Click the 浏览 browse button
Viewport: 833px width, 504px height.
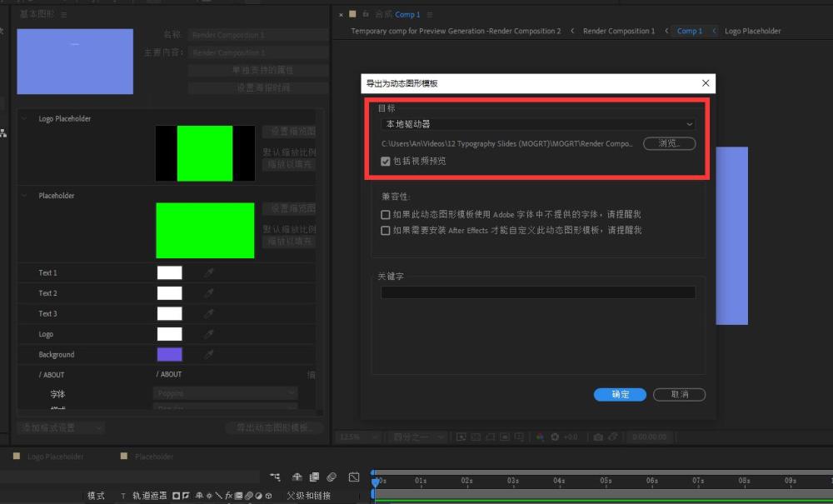click(670, 143)
